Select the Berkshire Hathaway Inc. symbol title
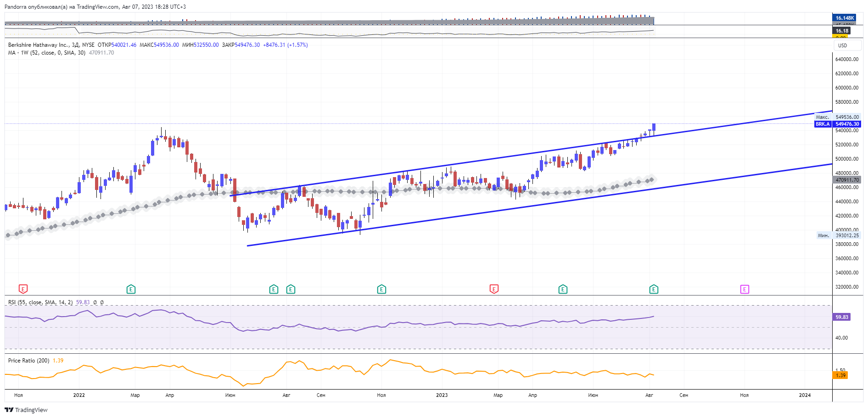This screenshot has width=868, height=418. coord(39,45)
